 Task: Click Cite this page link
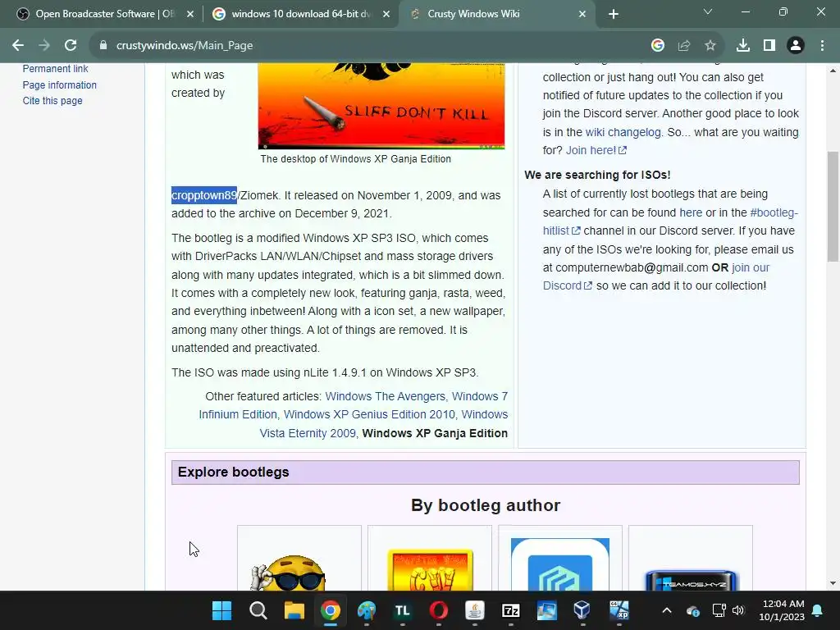[x=52, y=101]
